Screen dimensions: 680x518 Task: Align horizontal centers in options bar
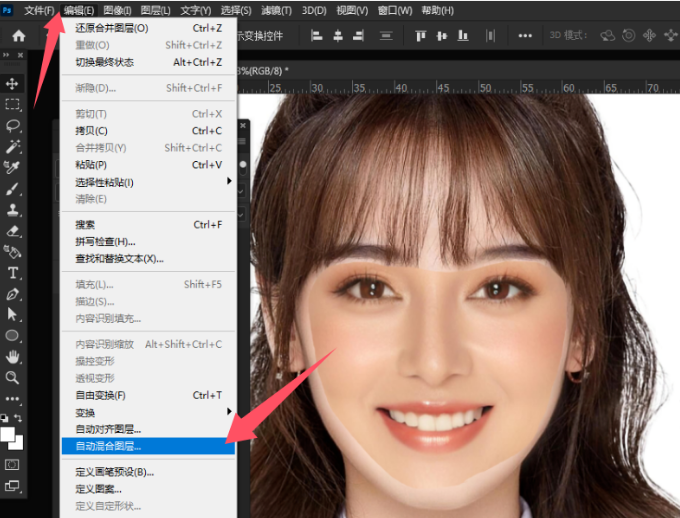tap(338, 36)
